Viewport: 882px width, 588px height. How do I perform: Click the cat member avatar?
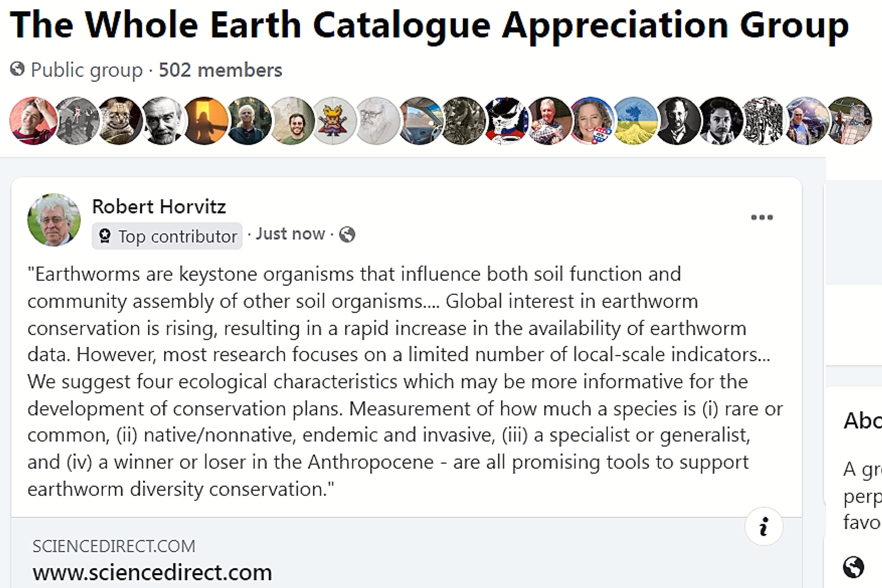(120, 121)
